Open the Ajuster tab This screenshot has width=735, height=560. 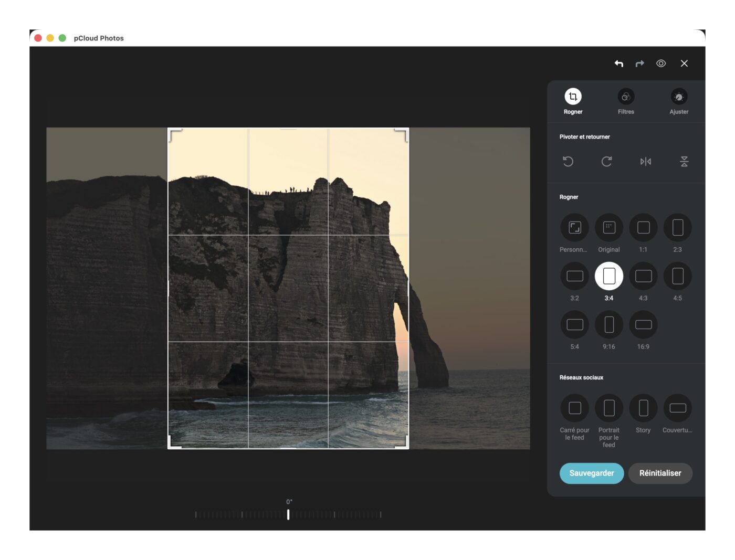pos(679,97)
